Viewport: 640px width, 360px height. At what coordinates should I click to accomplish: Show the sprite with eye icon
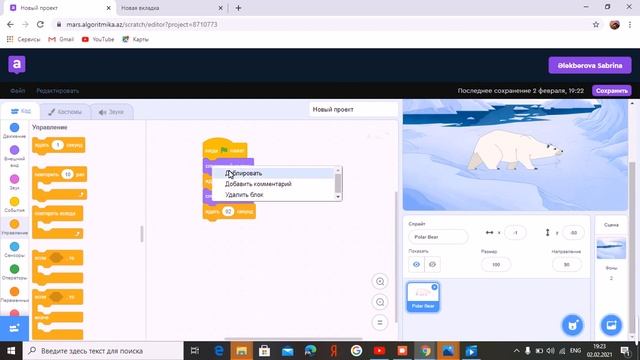click(x=416, y=264)
